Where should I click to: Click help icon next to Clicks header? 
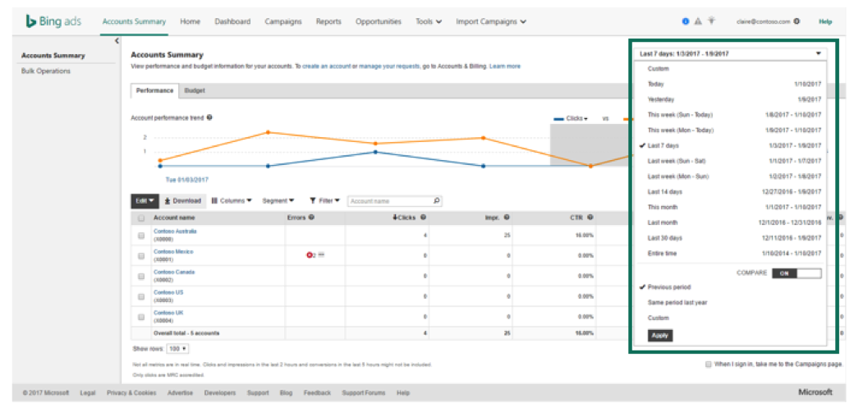click(423, 218)
